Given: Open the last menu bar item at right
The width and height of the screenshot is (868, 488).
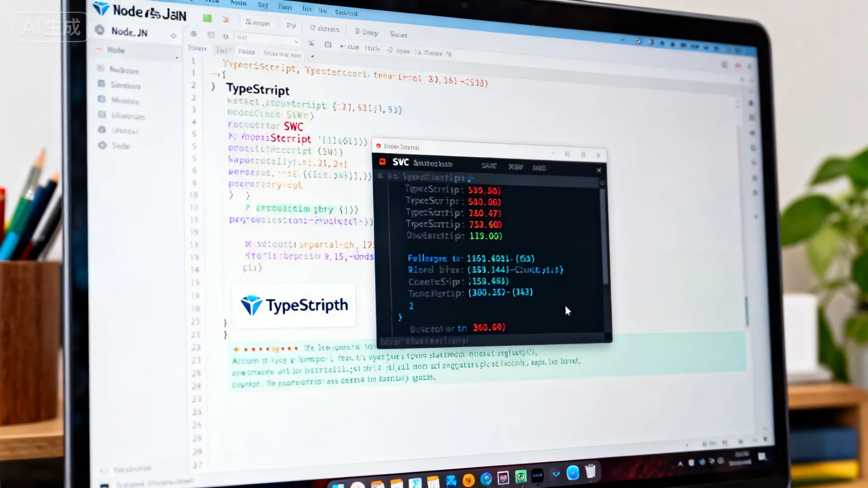Looking at the screenshot, I should pyautogui.click(x=346, y=13).
